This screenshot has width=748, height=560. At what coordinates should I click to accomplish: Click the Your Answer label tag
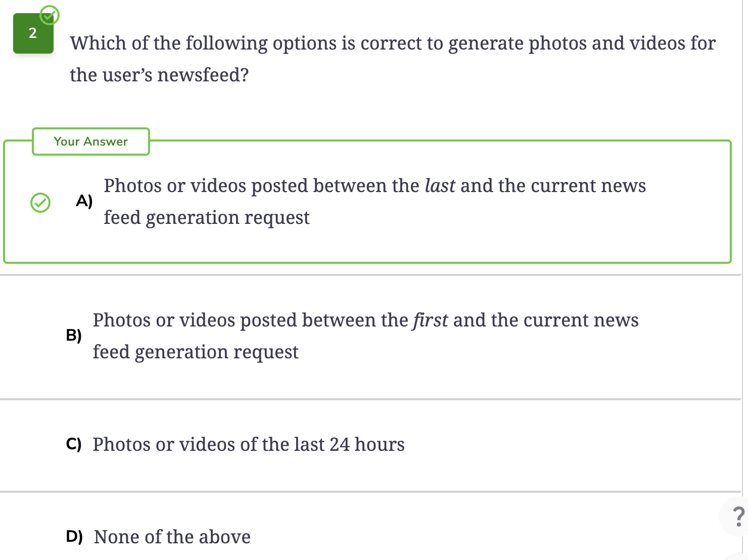coord(91,142)
